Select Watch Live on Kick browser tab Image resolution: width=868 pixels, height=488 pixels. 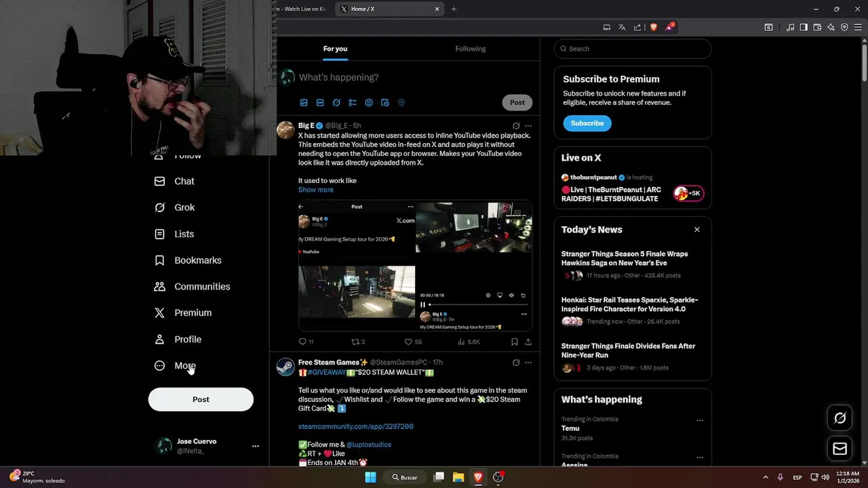[x=302, y=9]
